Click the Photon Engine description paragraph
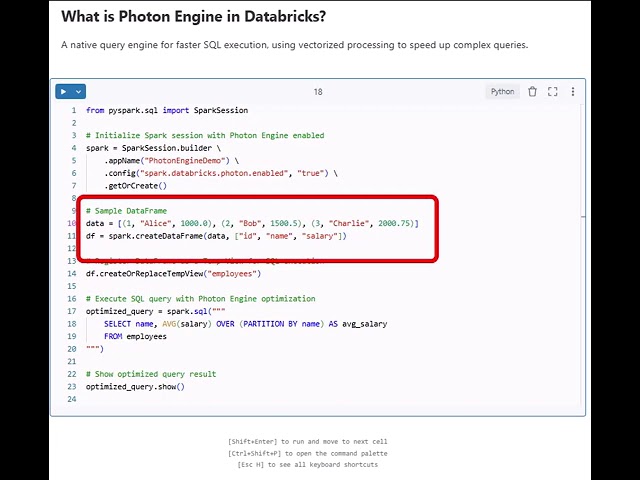 point(294,45)
